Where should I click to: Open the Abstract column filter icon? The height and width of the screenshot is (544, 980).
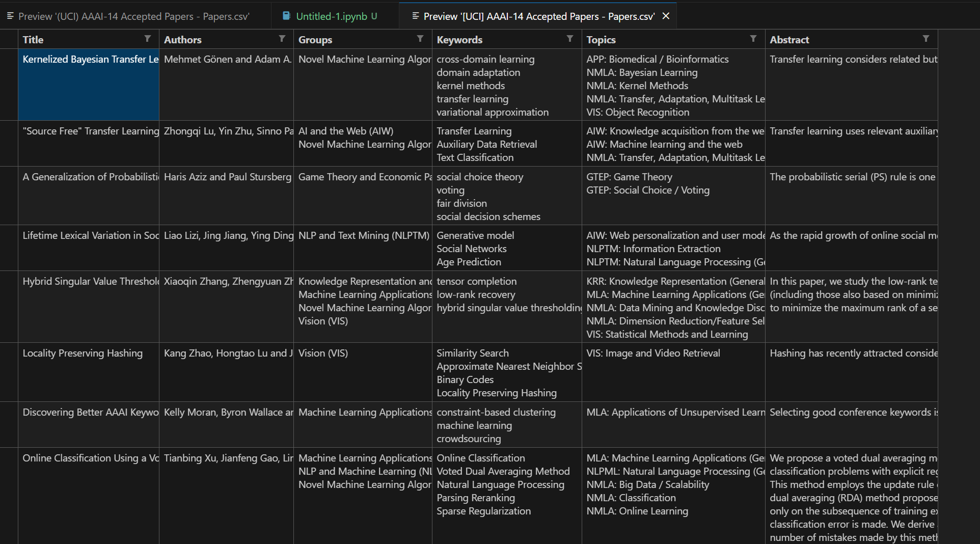[926, 39]
